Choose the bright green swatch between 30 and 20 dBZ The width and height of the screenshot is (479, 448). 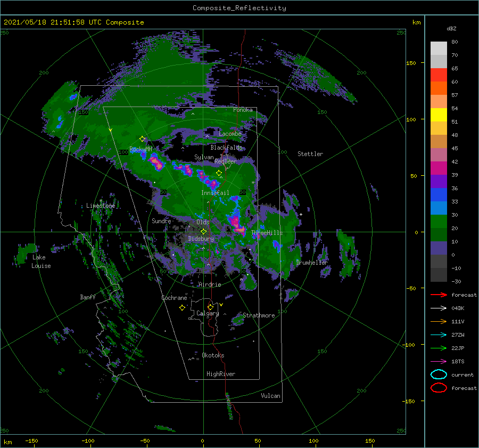coord(439,222)
